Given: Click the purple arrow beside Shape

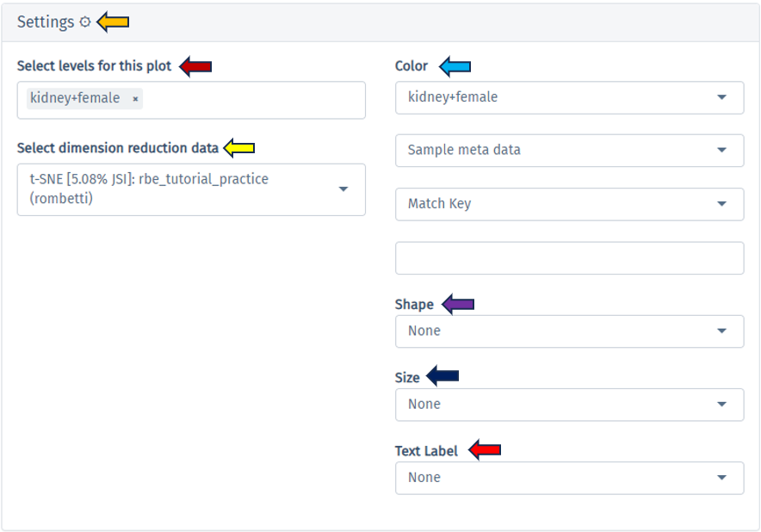Looking at the screenshot, I should tap(458, 304).
